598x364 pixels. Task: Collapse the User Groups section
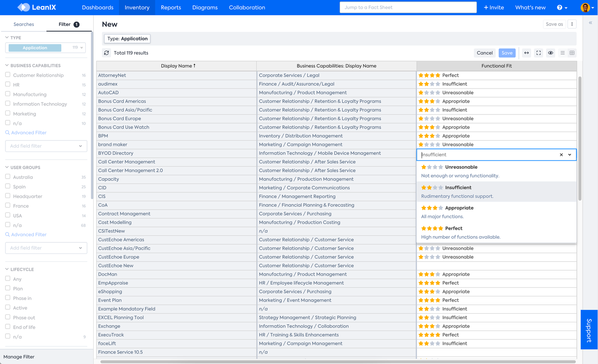click(7, 167)
